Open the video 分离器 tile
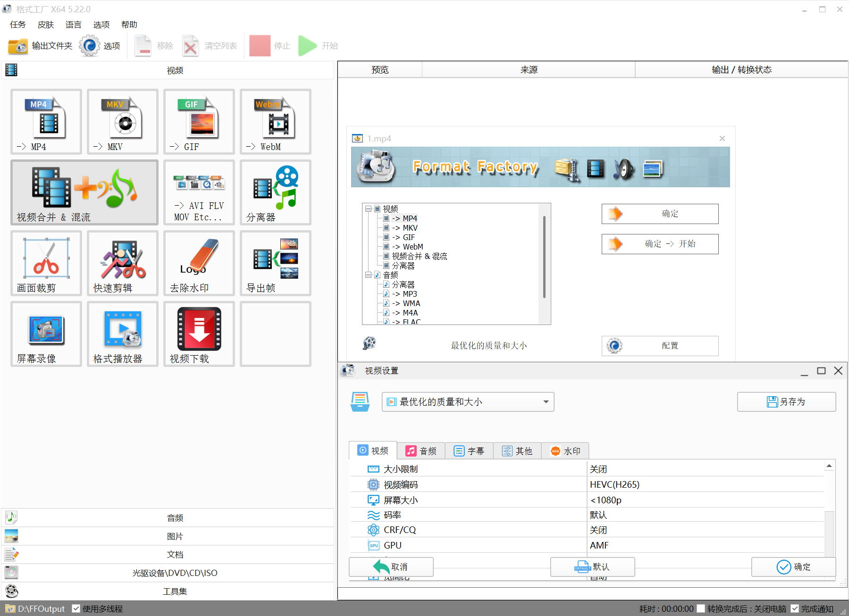The height and width of the screenshot is (616, 849). coord(276,192)
